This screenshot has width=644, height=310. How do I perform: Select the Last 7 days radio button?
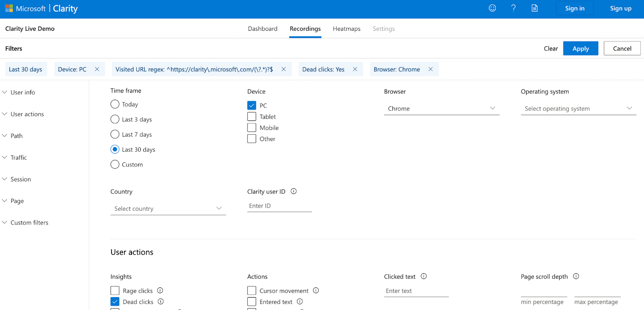point(115,134)
